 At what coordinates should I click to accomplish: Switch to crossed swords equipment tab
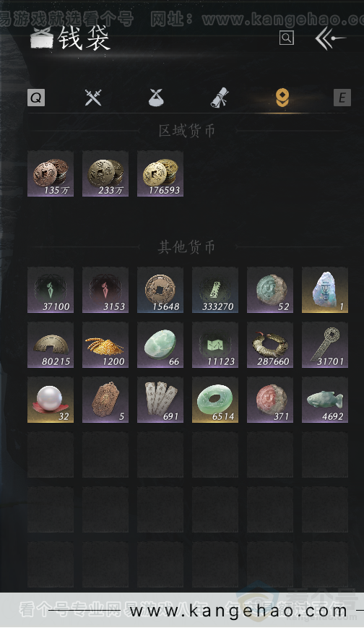pyautogui.click(x=93, y=98)
